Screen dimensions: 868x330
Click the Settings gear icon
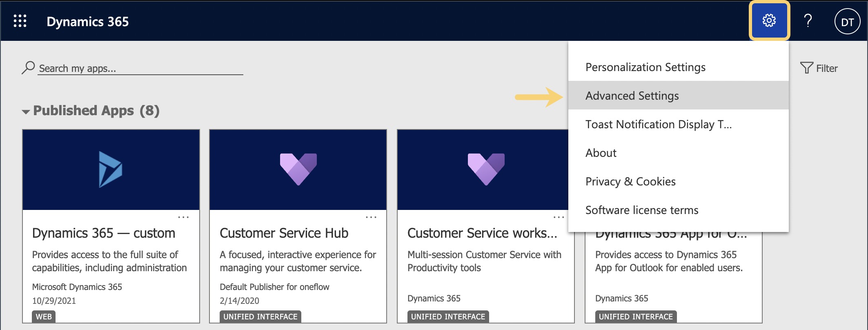pyautogui.click(x=769, y=21)
